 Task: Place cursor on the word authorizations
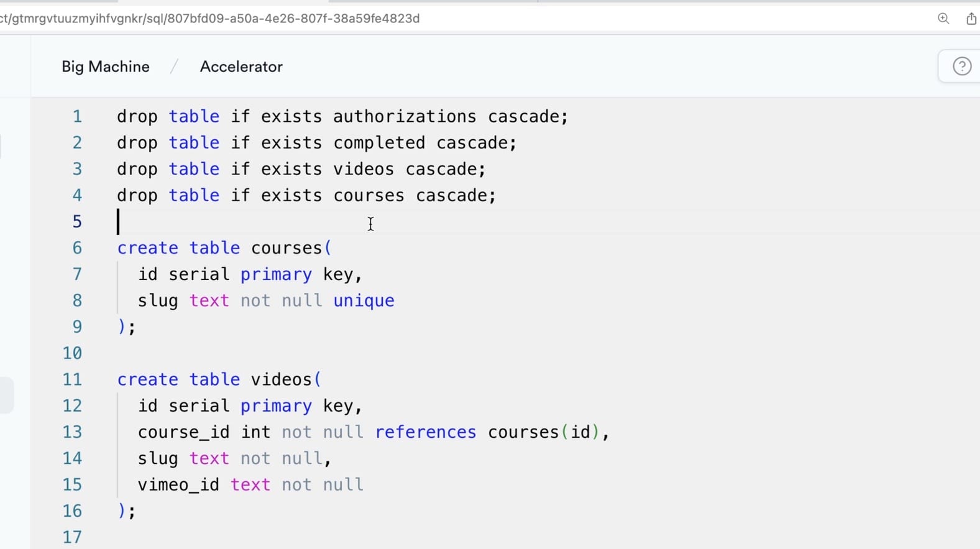click(x=405, y=117)
